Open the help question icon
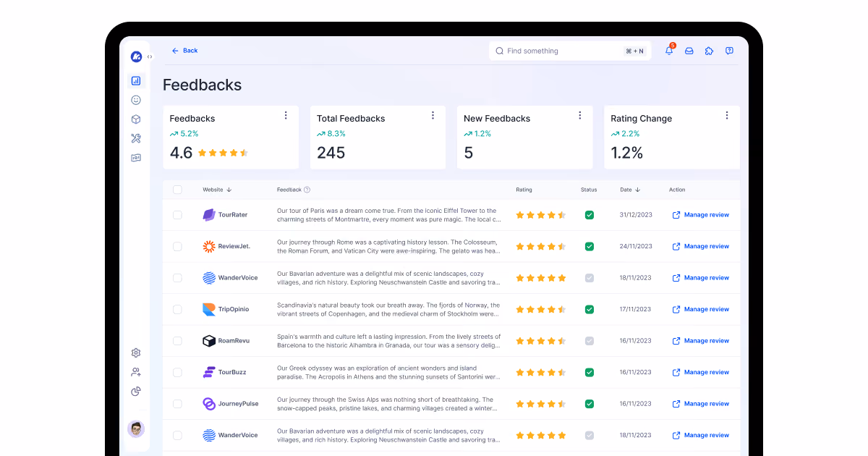 coord(729,51)
